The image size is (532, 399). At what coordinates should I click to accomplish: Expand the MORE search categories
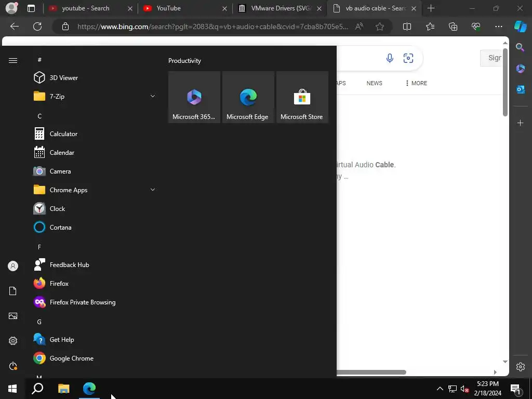click(416, 83)
